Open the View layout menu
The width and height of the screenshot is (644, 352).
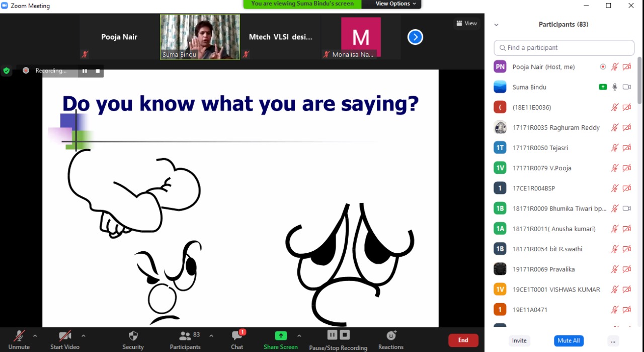(x=466, y=23)
